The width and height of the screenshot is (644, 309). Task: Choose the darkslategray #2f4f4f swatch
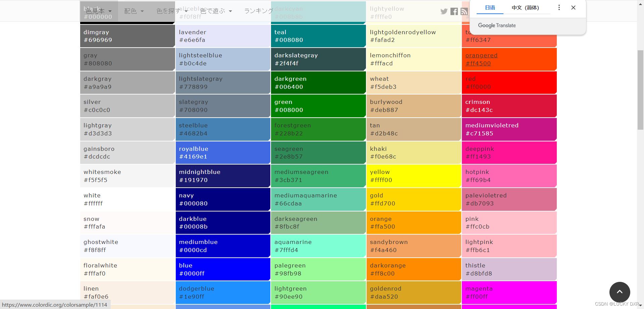pos(318,59)
